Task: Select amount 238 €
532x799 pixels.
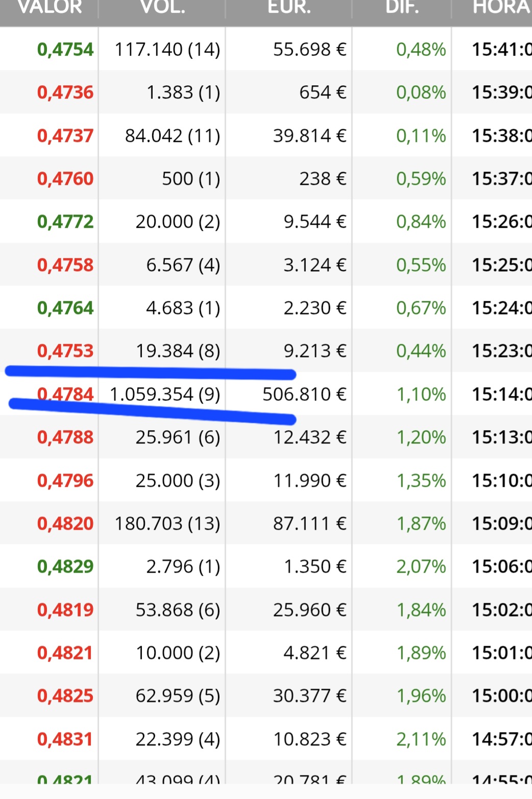Action: pyautogui.click(x=323, y=179)
